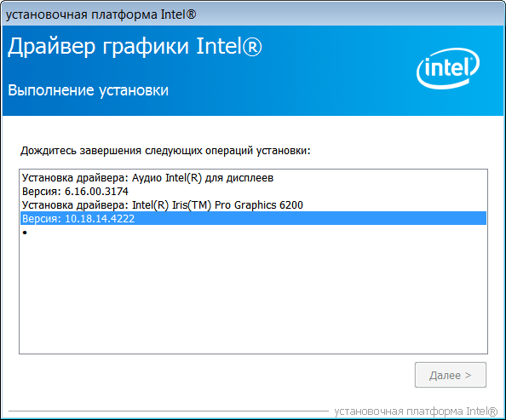Screen dimensions: 506x420
Task: Click the Далее > button
Action: [x=450, y=375]
